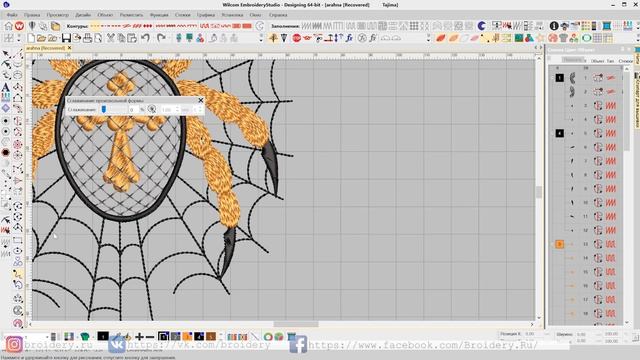Viewport: 640px width, 360px height.
Task: Open the Стежки menu
Action: coord(182,15)
